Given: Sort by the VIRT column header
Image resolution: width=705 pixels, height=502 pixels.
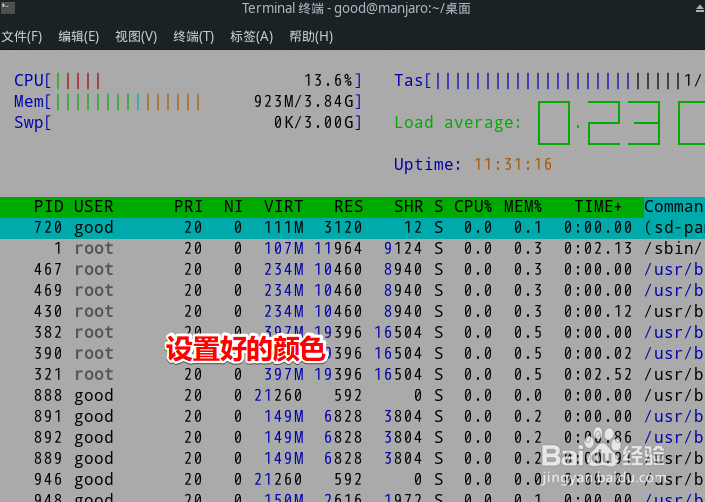Looking at the screenshot, I should (x=283, y=207).
